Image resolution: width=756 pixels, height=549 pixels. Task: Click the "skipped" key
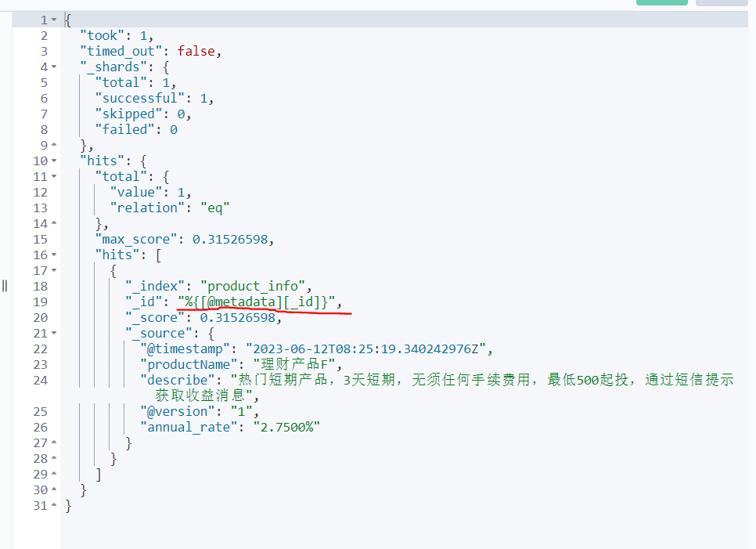pos(128,114)
